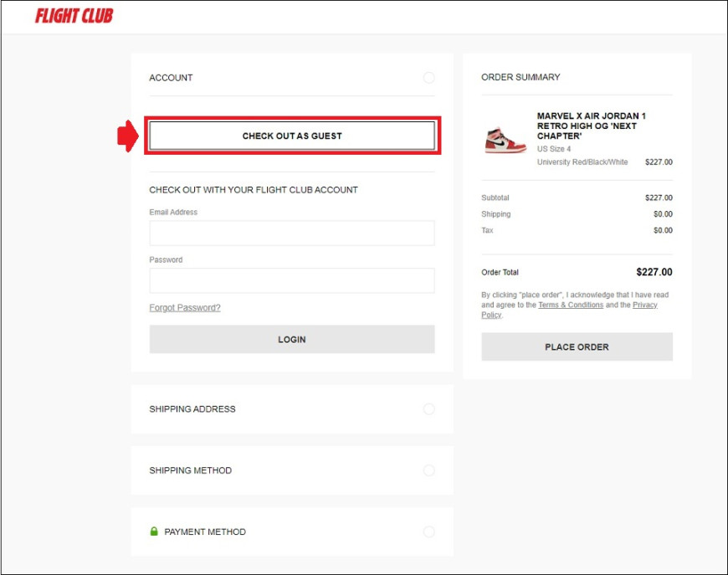Click the Marvel x Air Jordan 1 product title
This screenshot has width=728, height=575.
tap(591, 126)
